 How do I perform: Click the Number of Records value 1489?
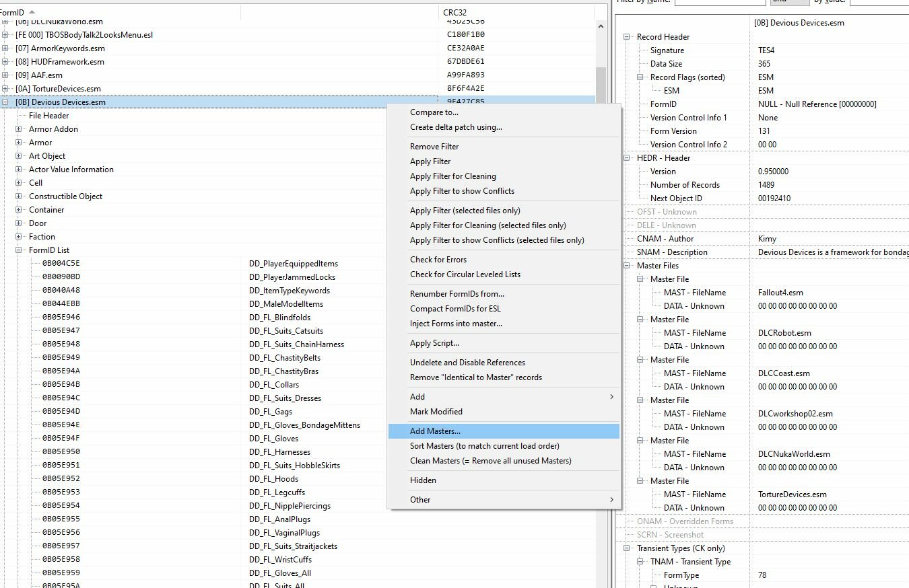click(x=766, y=185)
